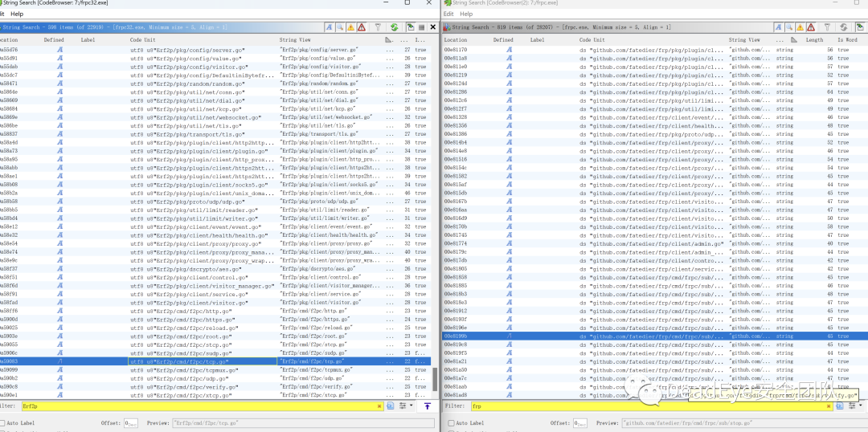The height and width of the screenshot is (432, 868).
Task: Select highlighted row 00e8199b in frpc.exe window
Action: tap(656, 336)
